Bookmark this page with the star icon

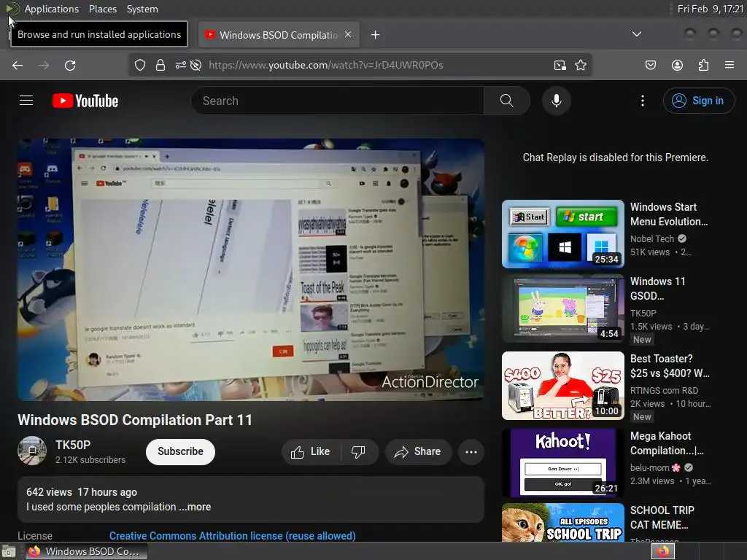(x=581, y=65)
